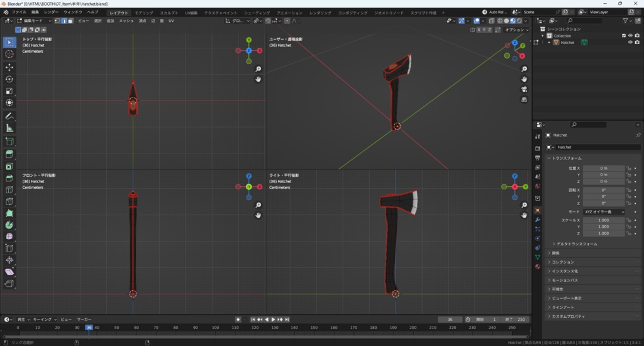Open the ファイル menu
Image resolution: width=644 pixels, height=346 pixels.
19,12
